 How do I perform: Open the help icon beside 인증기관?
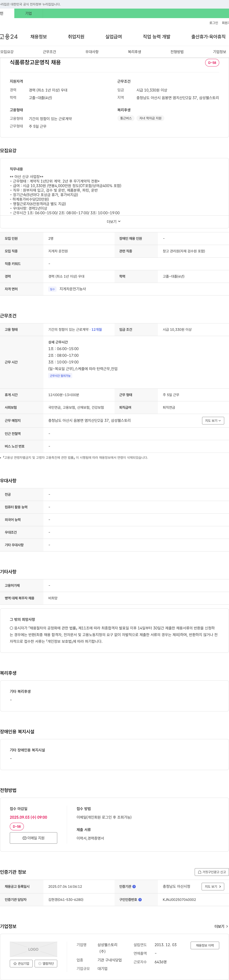point(134,886)
